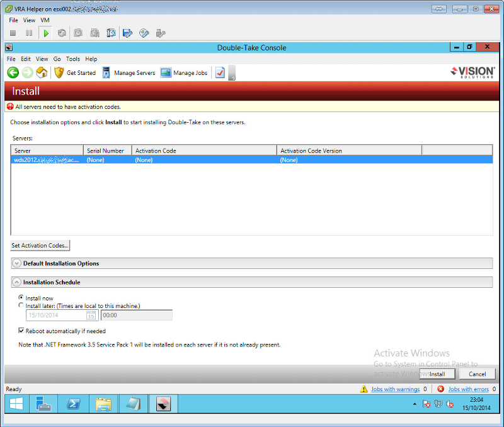
Task: Click the Double-Take Console title bar icon
Action: (x=9, y=48)
